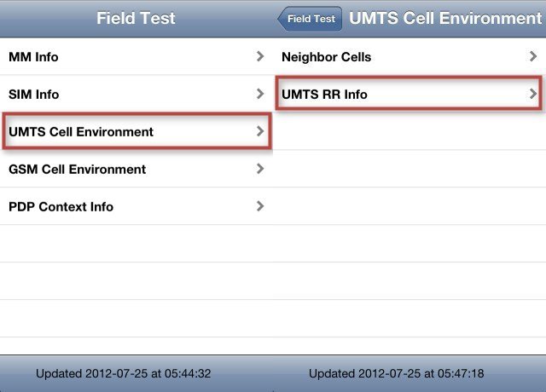Open Neighbor Cells in the right panel
Viewport: 546px width, 392px height.
409,56
